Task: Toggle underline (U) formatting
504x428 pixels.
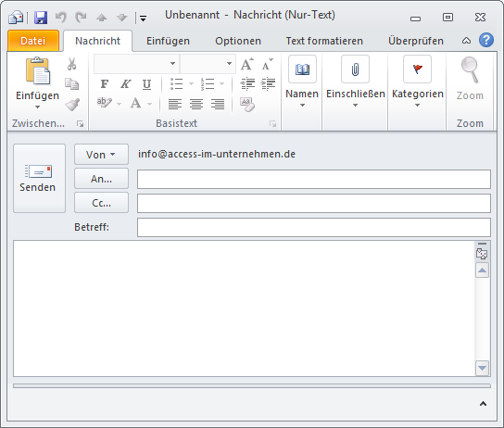Action: click(146, 84)
